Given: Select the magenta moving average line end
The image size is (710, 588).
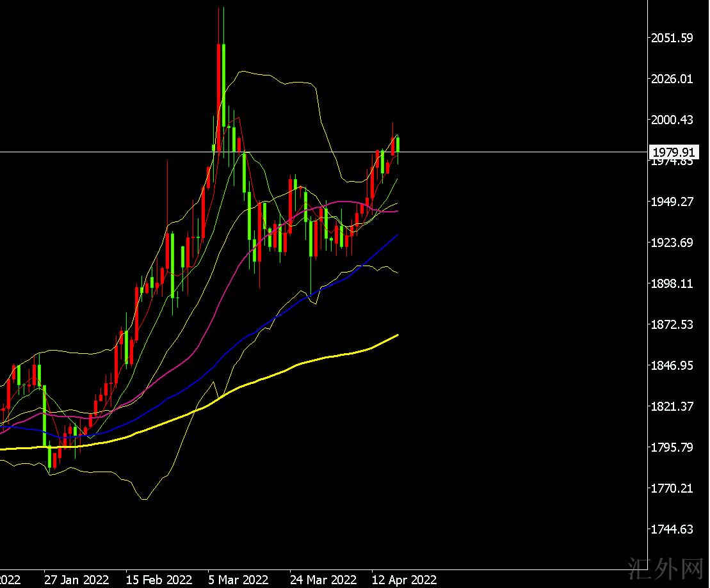Looking at the screenshot, I should 396,211.
